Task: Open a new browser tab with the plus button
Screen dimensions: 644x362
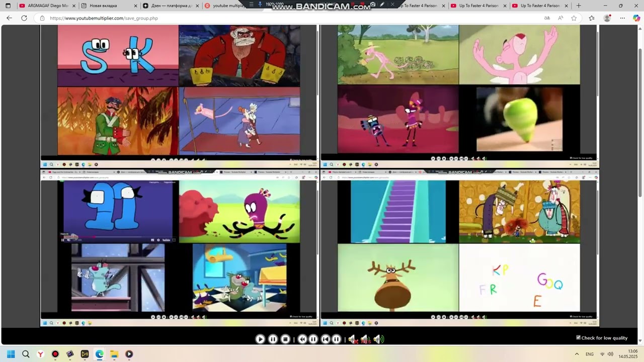Action: click(579, 6)
